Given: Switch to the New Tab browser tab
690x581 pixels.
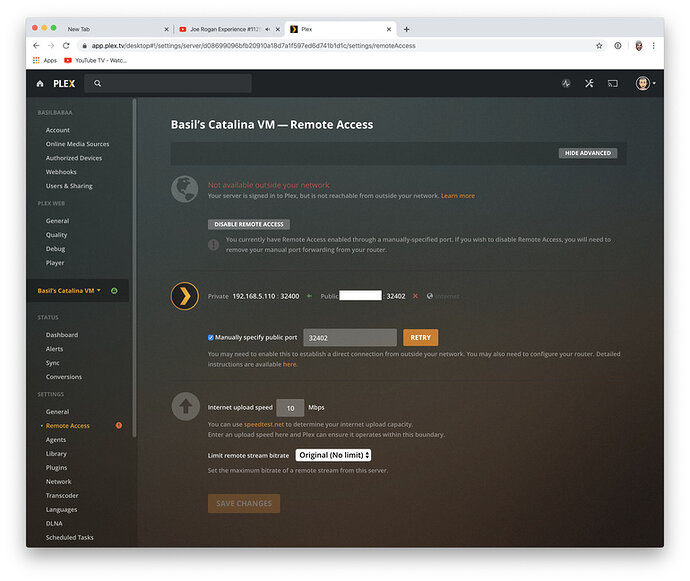Looking at the screenshot, I should (x=115, y=29).
